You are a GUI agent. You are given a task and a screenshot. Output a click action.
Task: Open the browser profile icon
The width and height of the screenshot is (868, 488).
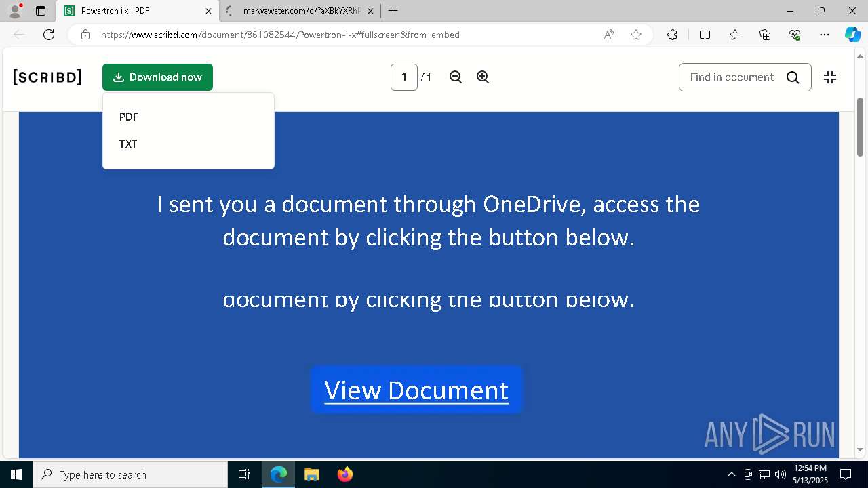pos(15,11)
